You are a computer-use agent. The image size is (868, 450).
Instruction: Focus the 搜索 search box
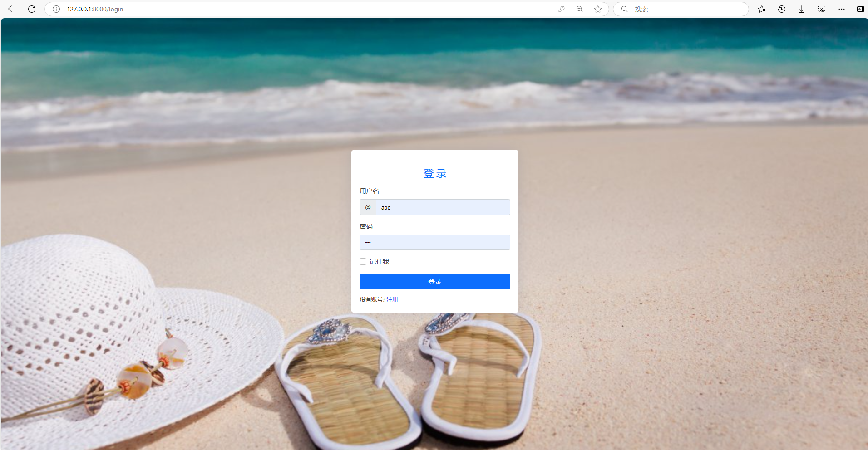click(681, 9)
